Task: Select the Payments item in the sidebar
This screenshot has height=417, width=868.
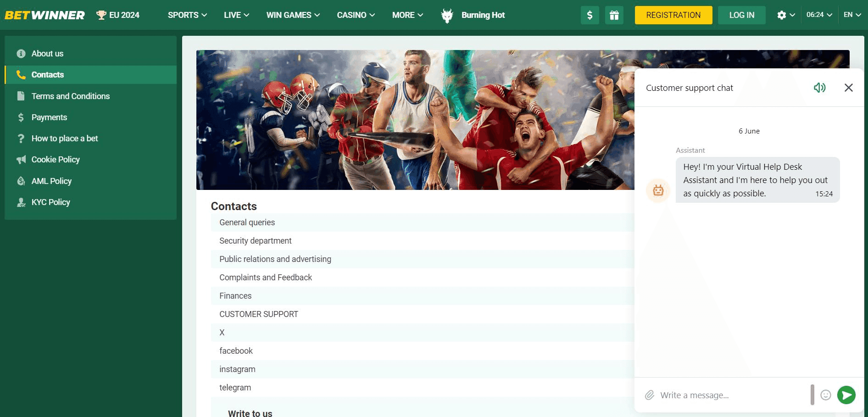Action: [x=49, y=117]
